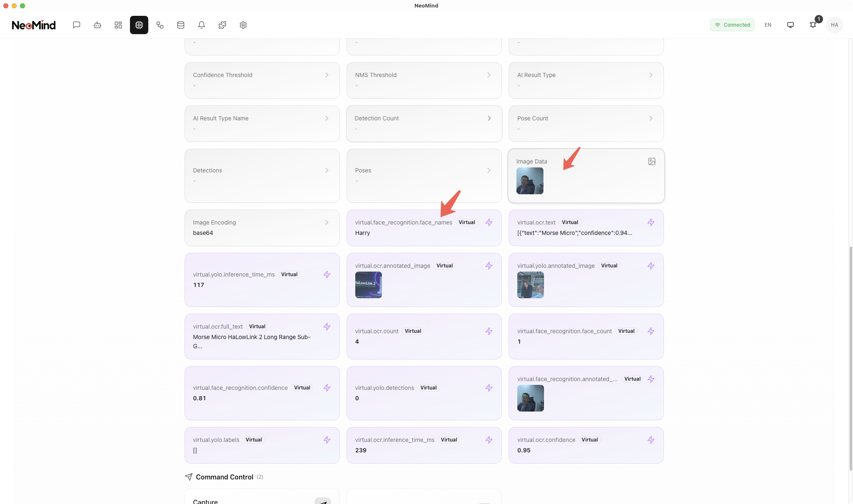Expand the Confidence Threshold chevron
Image resolution: width=853 pixels, height=504 pixels.
(x=327, y=75)
